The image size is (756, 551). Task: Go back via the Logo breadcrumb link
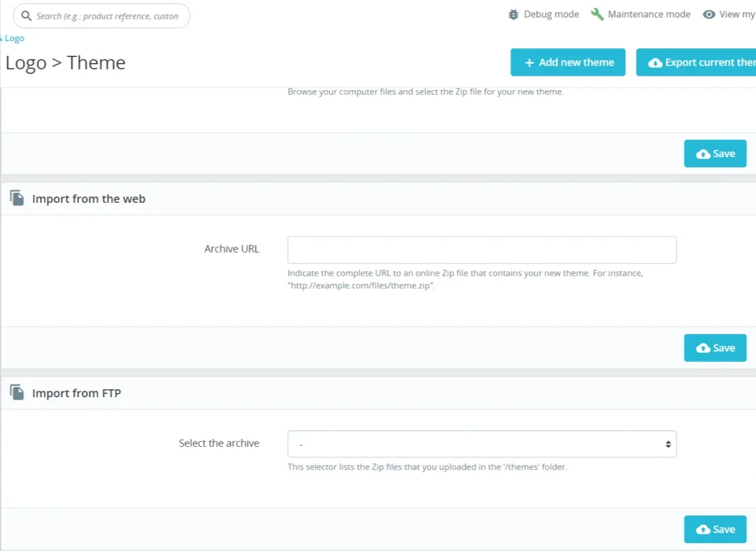tap(14, 38)
